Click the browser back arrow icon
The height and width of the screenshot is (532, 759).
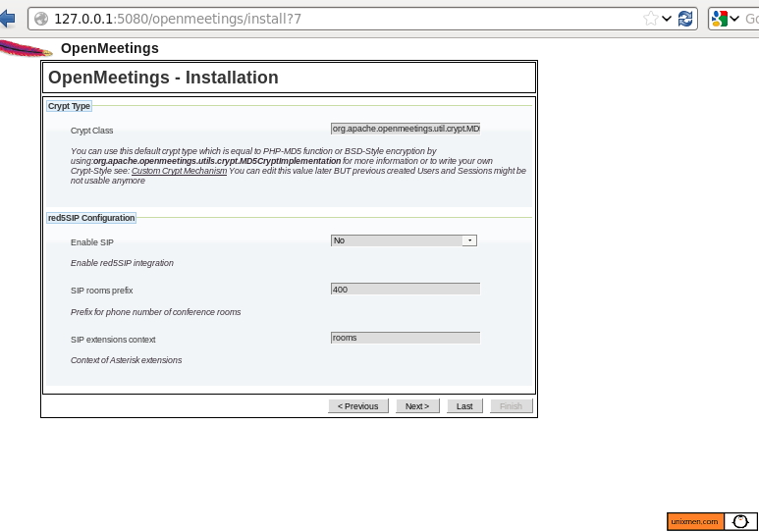coord(7,19)
